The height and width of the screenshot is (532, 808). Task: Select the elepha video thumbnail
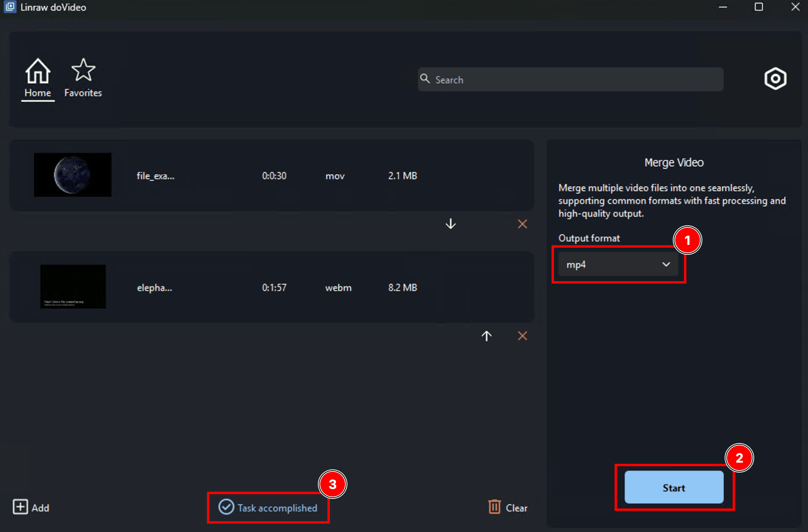pyautogui.click(x=73, y=286)
